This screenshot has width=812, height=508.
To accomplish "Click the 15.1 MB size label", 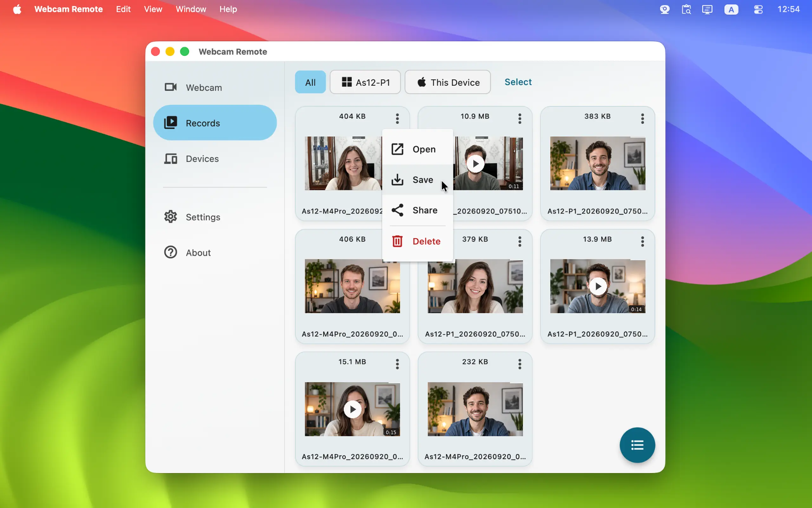I will click(352, 362).
